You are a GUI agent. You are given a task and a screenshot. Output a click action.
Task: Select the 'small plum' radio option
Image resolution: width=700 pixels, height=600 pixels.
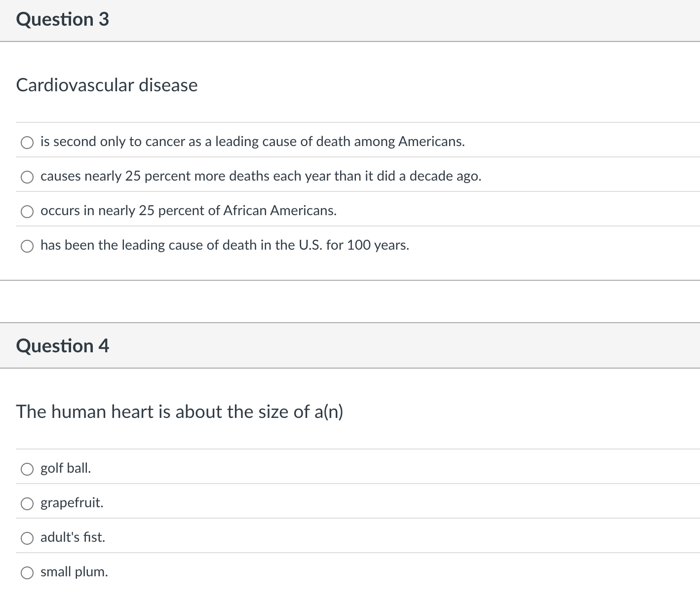[27, 573]
